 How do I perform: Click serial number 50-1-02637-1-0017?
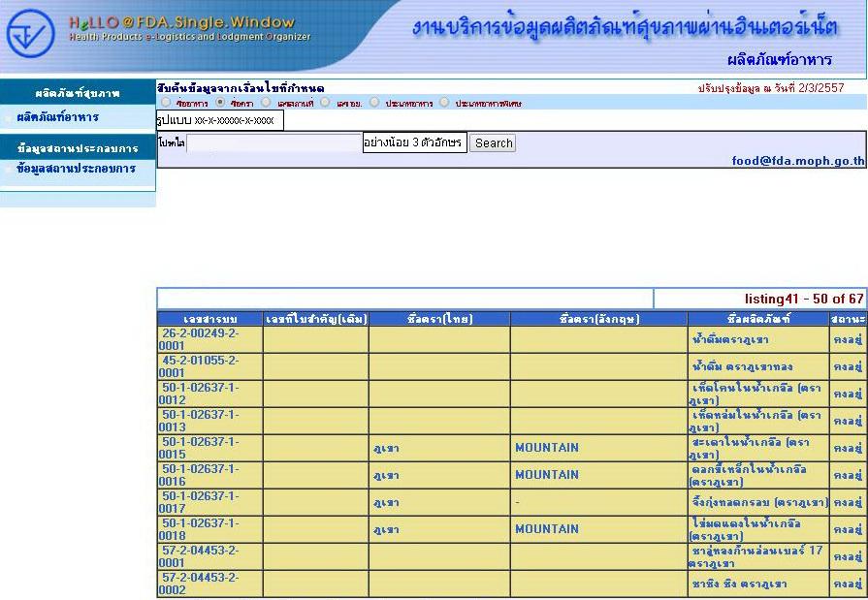(x=199, y=502)
